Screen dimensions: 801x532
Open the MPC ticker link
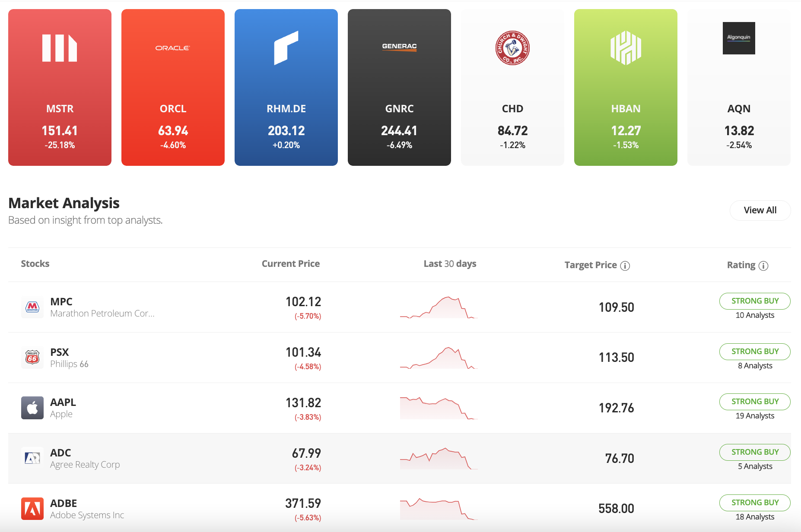pyautogui.click(x=61, y=301)
